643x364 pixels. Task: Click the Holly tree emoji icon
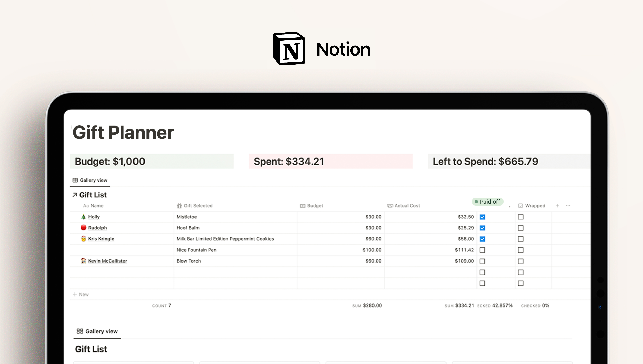coord(83,217)
